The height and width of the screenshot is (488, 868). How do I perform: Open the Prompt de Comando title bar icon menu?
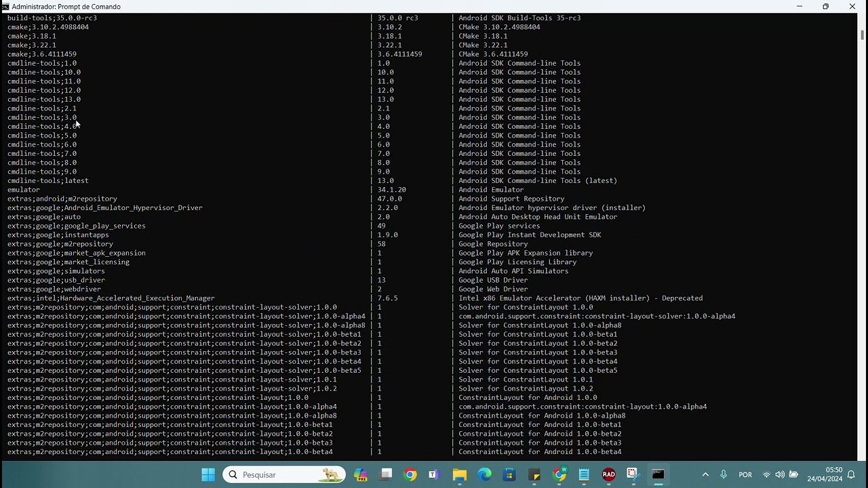point(6,7)
